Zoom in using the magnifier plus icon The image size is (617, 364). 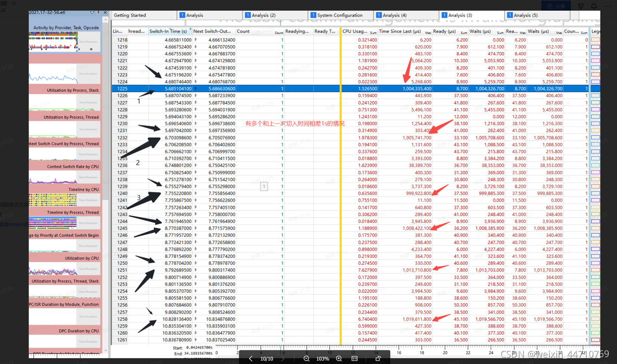coord(339,359)
